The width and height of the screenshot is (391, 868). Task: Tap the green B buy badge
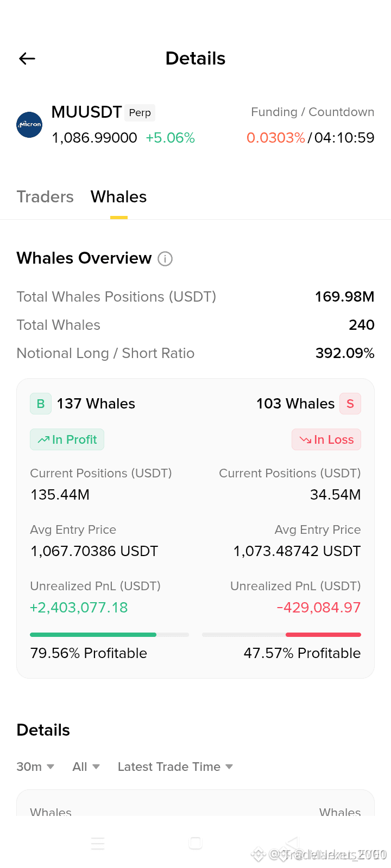41,404
